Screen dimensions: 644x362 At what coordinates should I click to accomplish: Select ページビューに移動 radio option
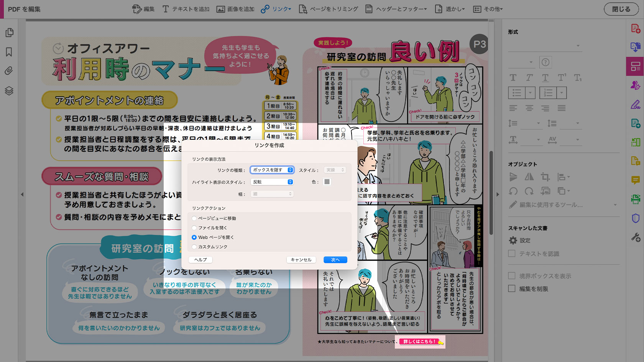click(194, 218)
